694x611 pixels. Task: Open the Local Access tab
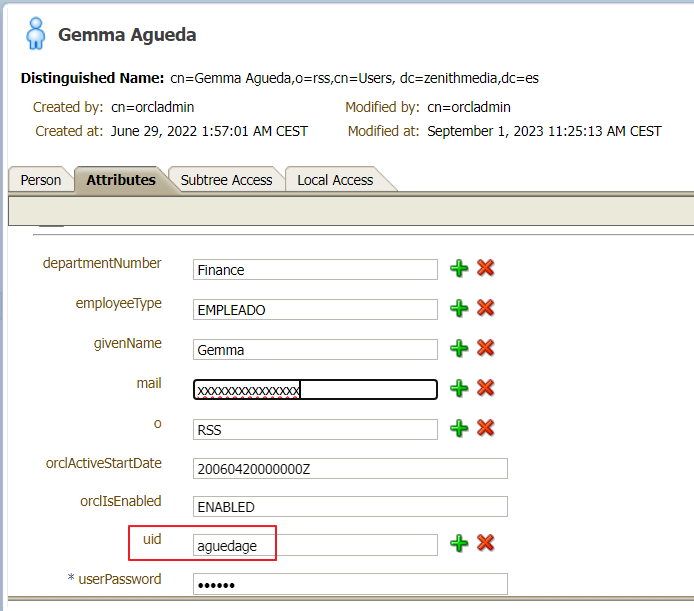[x=335, y=180]
